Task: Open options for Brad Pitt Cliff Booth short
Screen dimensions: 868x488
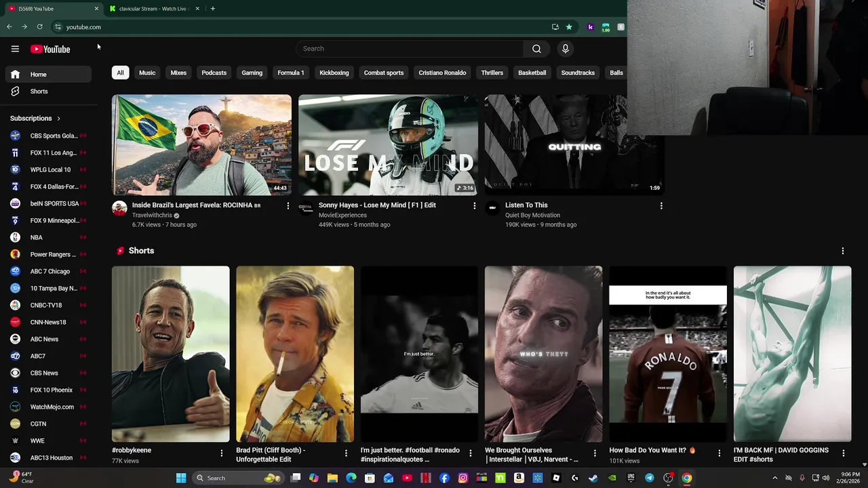Action: point(346,453)
